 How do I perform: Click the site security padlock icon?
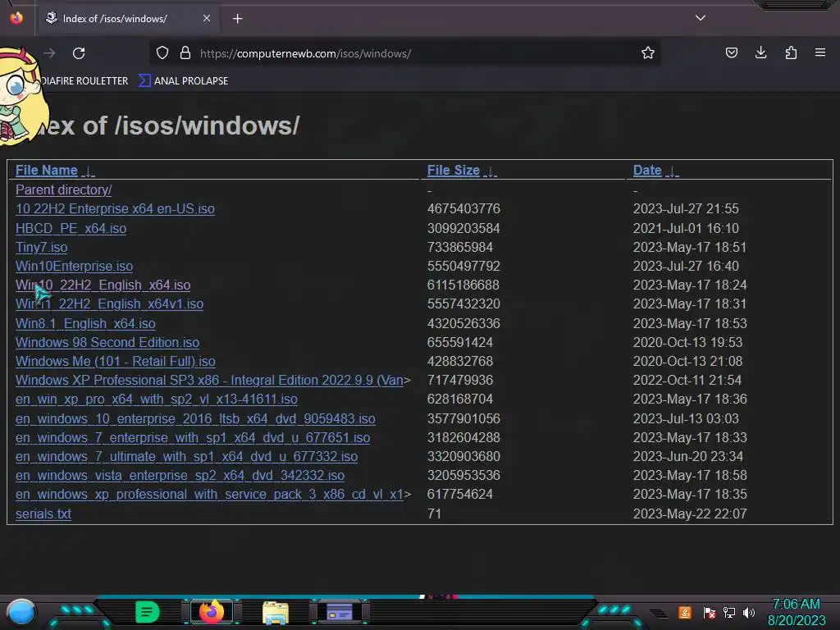click(x=185, y=53)
